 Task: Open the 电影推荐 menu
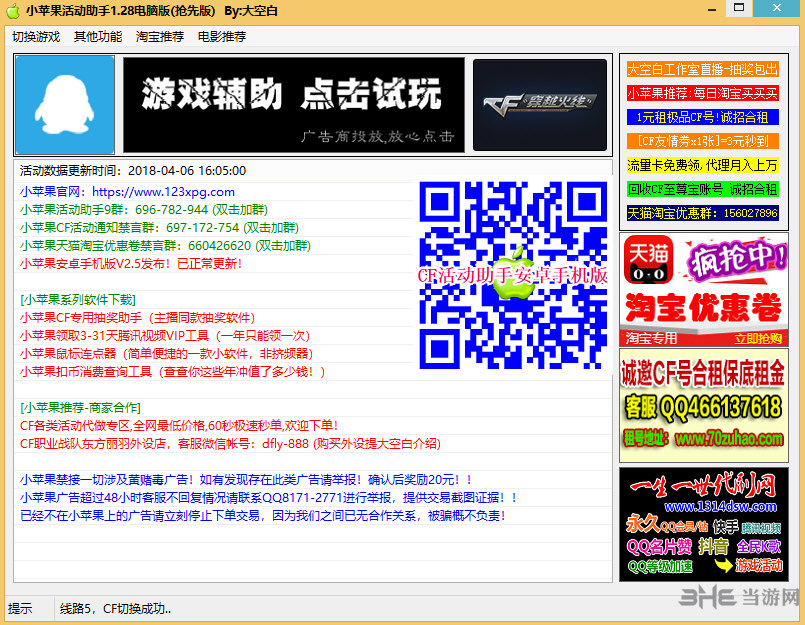(x=222, y=36)
